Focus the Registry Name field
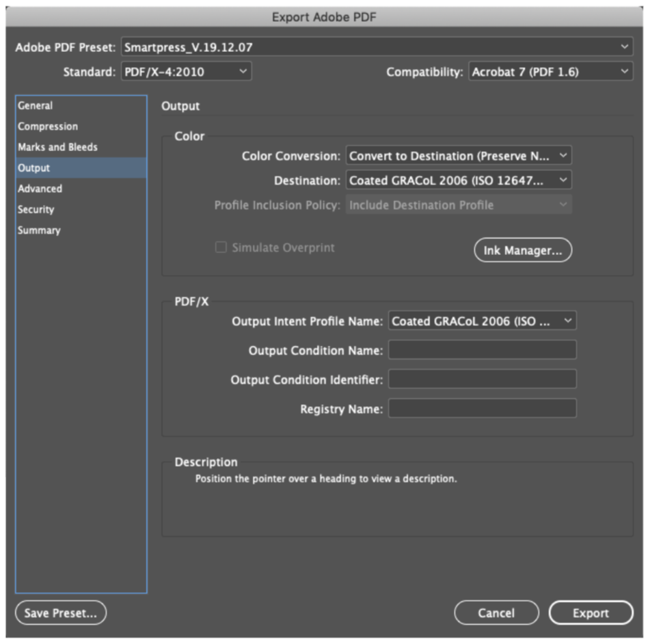 482,408
